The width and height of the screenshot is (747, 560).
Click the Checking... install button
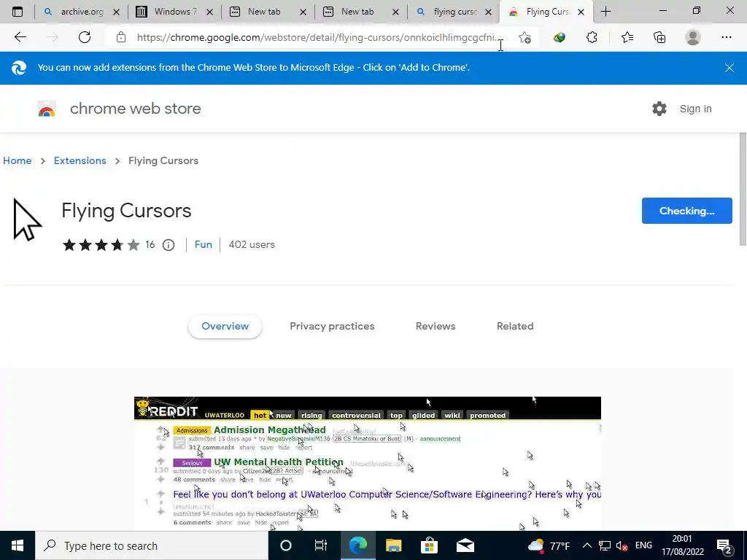[x=687, y=211]
